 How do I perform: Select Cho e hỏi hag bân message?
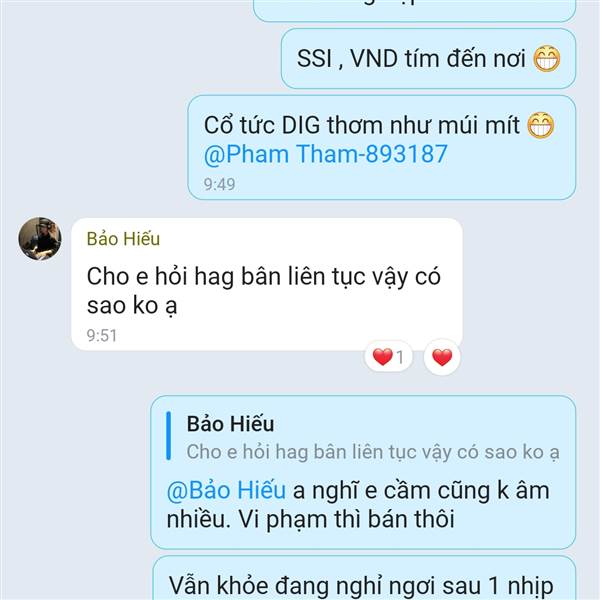point(267,284)
